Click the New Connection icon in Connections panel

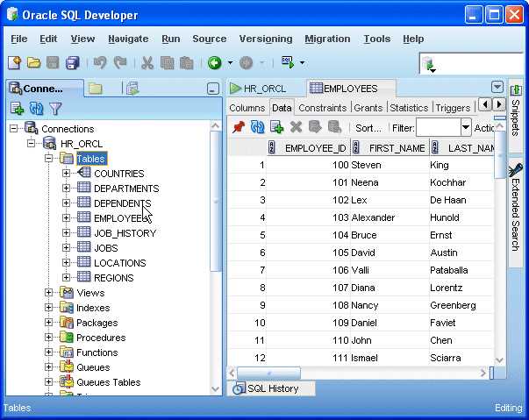tap(17, 109)
